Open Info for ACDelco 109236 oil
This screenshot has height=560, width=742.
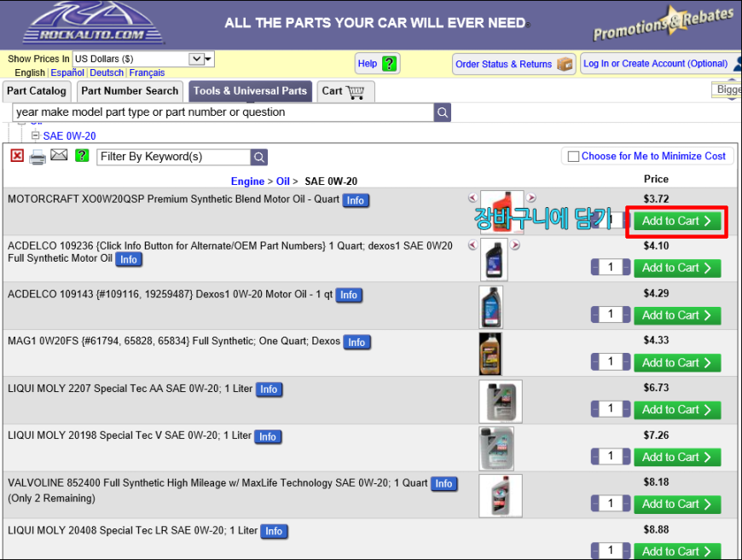[129, 260]
